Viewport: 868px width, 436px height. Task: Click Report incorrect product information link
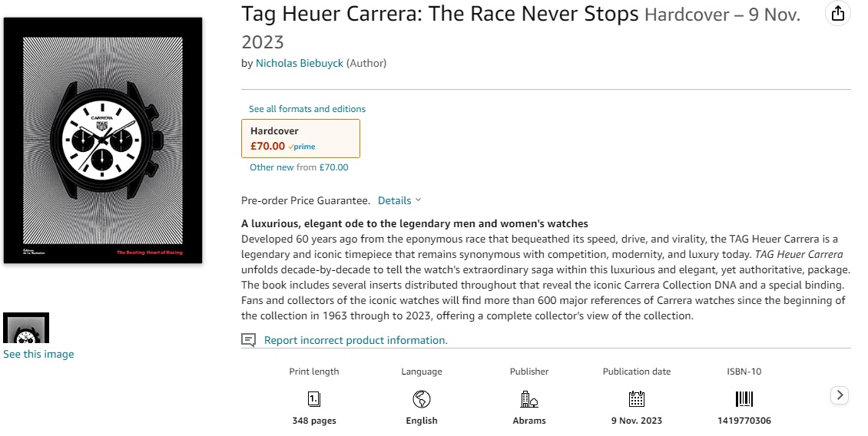[x=356, y=340]
